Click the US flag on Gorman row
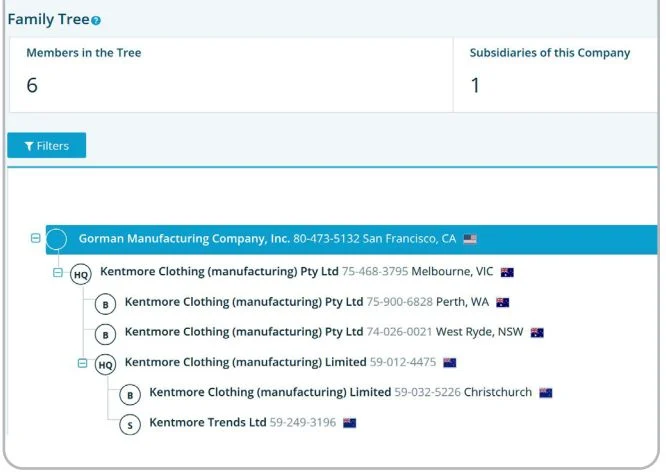Viewport: 666px width, 472px height. (470, 239)
